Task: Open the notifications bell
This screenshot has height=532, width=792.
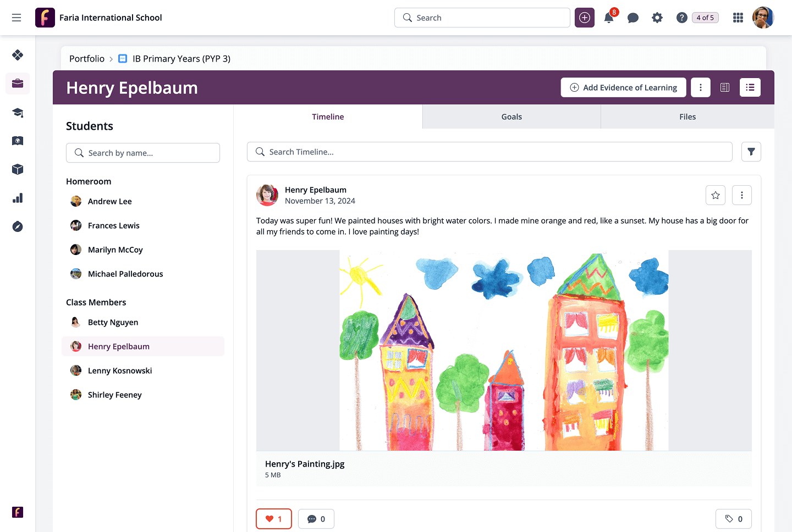Action: [x=609, y=18]
